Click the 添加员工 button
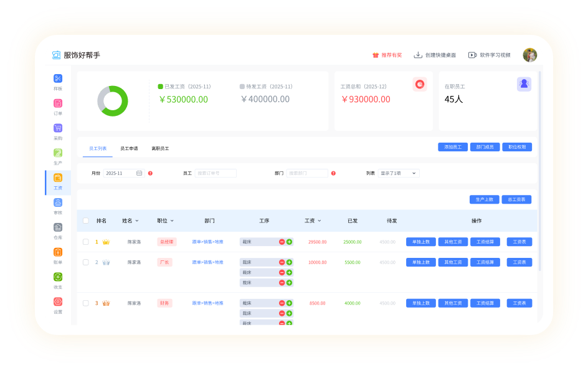Screen dimensions: 588x370 [453, 147]
